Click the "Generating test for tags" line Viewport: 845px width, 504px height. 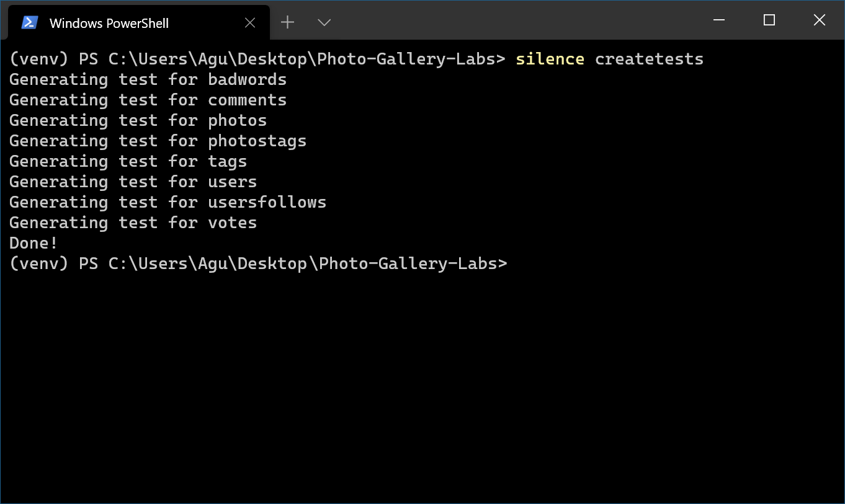(x=127, y=161)
